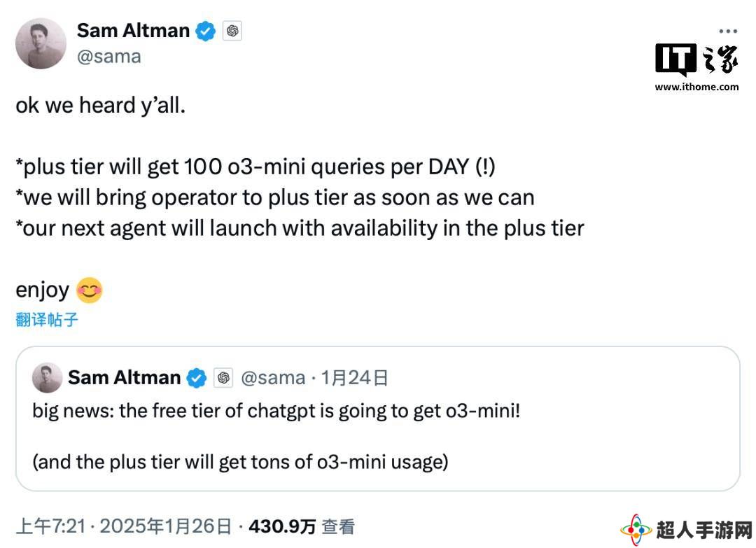Click the 翻译帖子 translate link
The width and height of the screenshot is (756, 548).
coord(47,320)
